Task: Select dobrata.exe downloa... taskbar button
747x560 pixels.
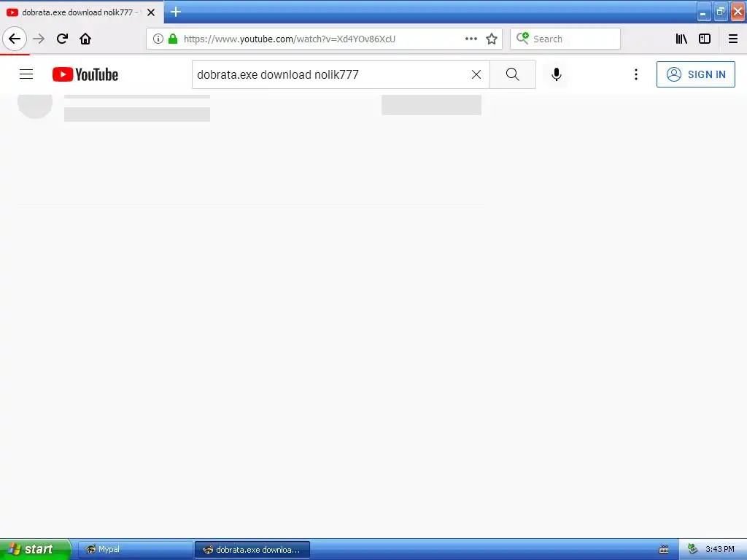Action: (252, 550)
